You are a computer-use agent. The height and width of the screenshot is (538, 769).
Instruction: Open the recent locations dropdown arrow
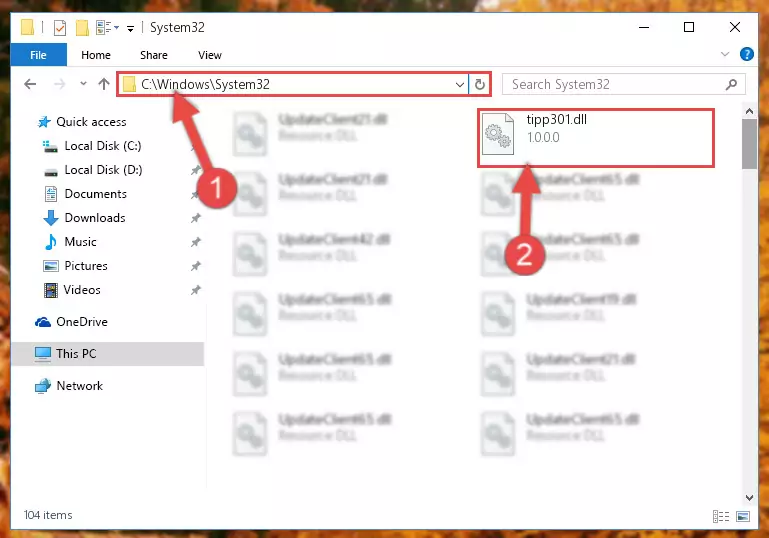(83, 84)
